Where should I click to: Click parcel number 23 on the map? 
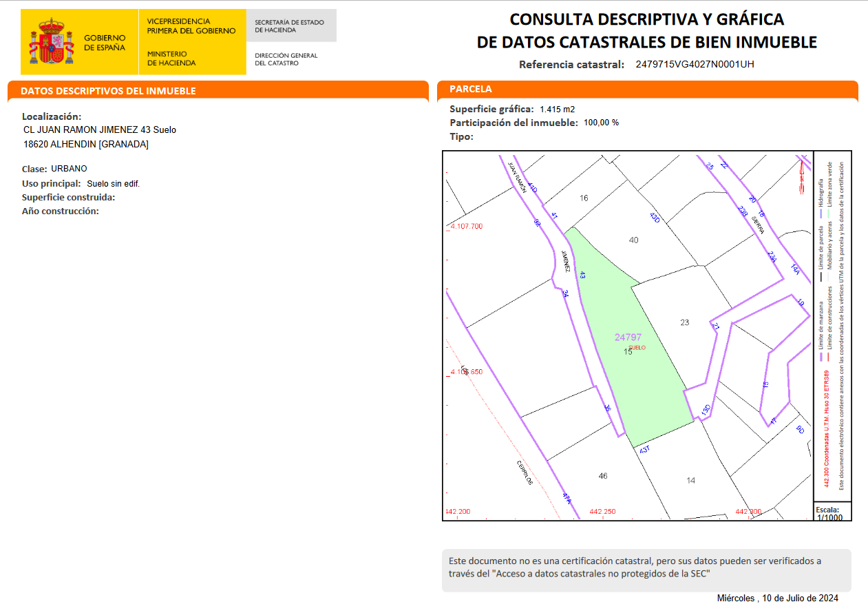[x=684, y=322]
